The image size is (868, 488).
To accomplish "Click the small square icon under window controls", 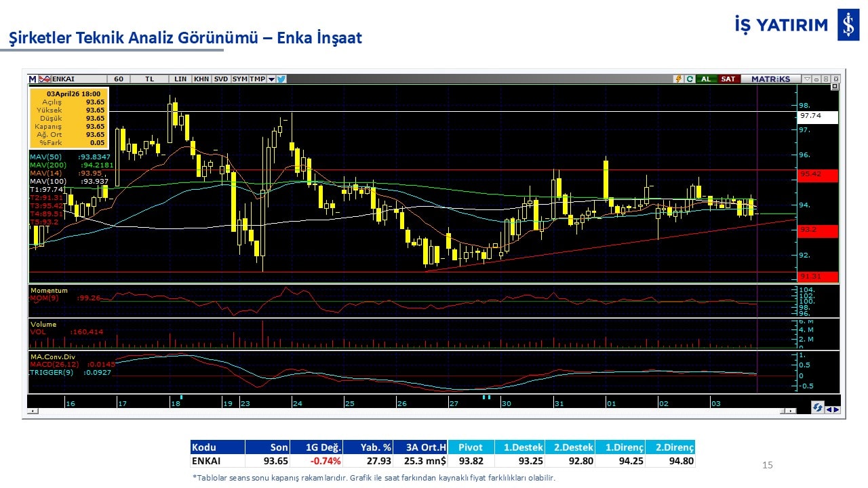I will pyautogui.click(x=835, y=87).
